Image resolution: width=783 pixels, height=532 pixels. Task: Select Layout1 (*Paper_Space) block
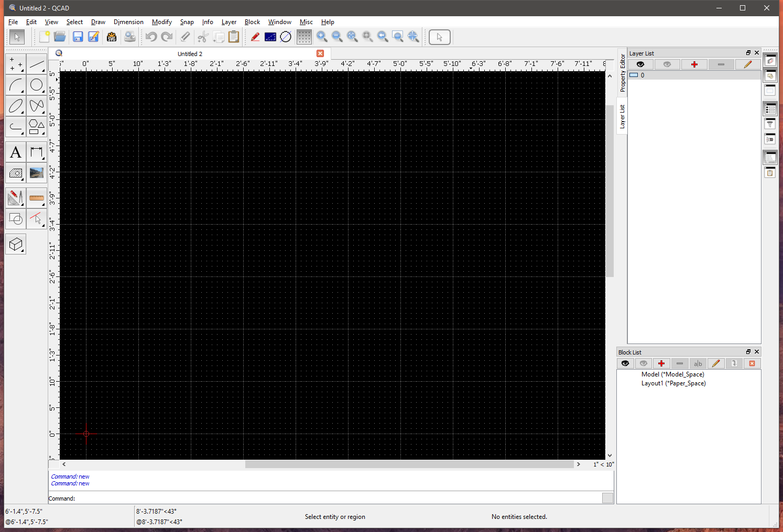(x=673, y=383)
